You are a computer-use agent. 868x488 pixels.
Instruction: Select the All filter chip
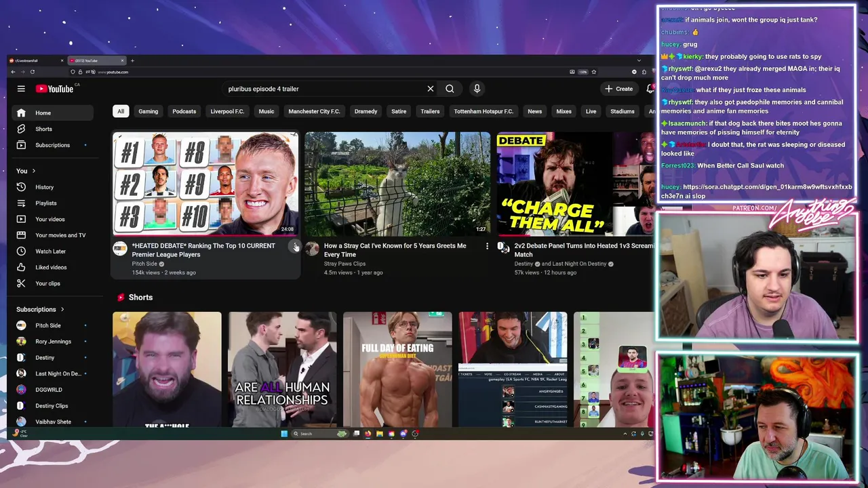121,111
